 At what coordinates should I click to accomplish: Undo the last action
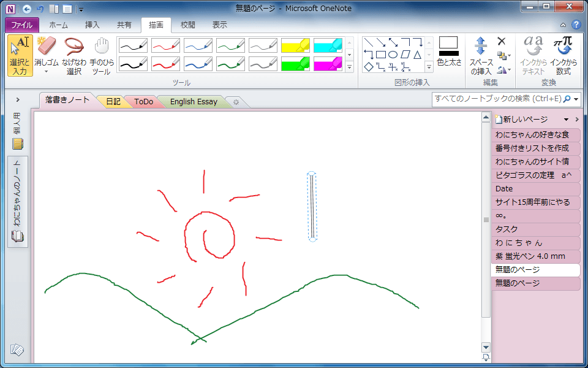click(40, 9)
